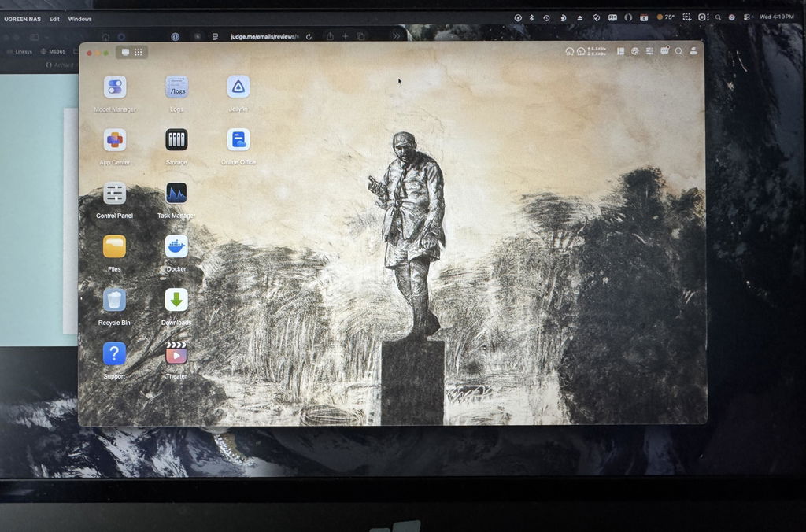806x532 pixels.
Task: Open the messages icon with red badge
Action: point(664,50)
